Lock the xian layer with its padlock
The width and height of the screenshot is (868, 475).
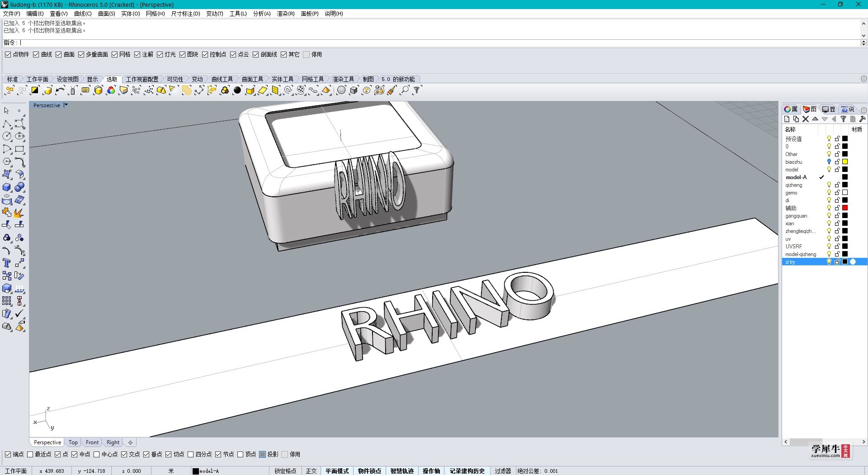[x=837, y=223]
